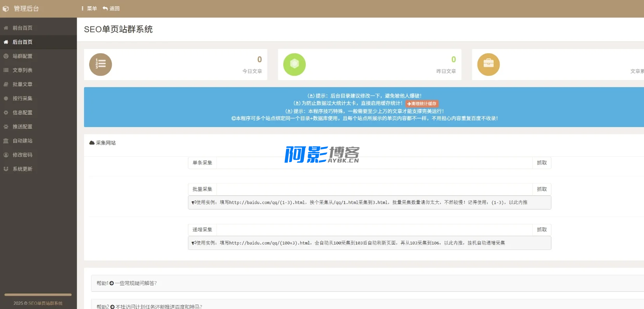Screen dimensions: 644x309
Task: Select 按行采集 from the sidebar
Action: coord(22,99)
